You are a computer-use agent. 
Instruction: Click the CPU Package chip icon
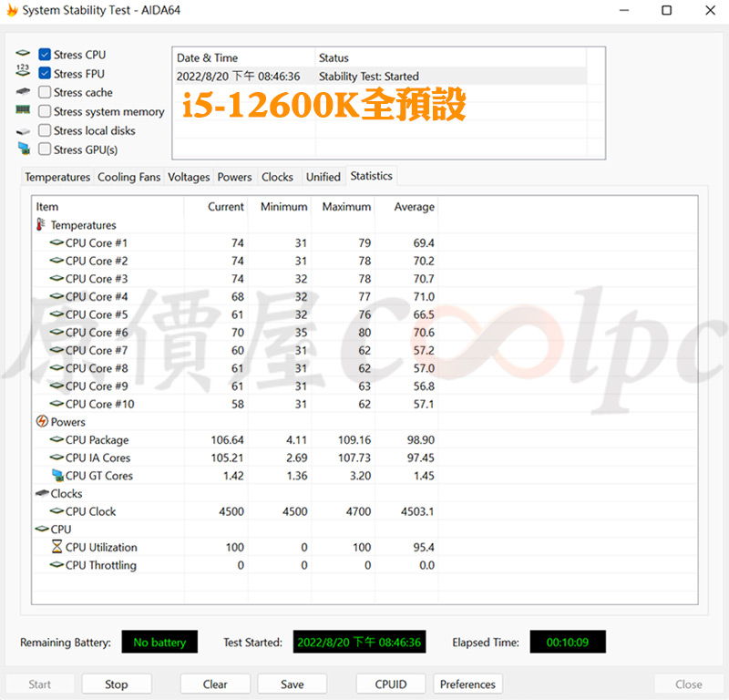pos(56,439)
